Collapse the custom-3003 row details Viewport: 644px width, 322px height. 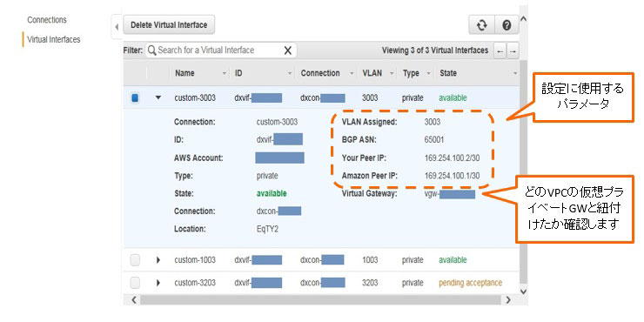point(158,98)
